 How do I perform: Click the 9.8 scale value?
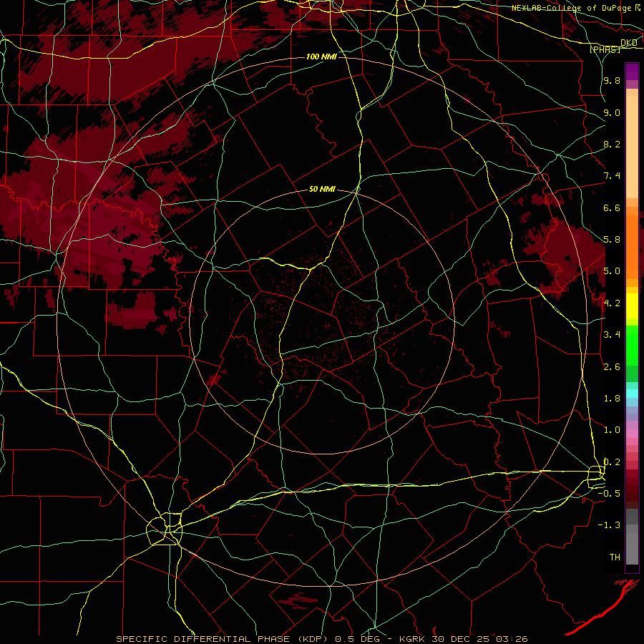pos(612,80)
